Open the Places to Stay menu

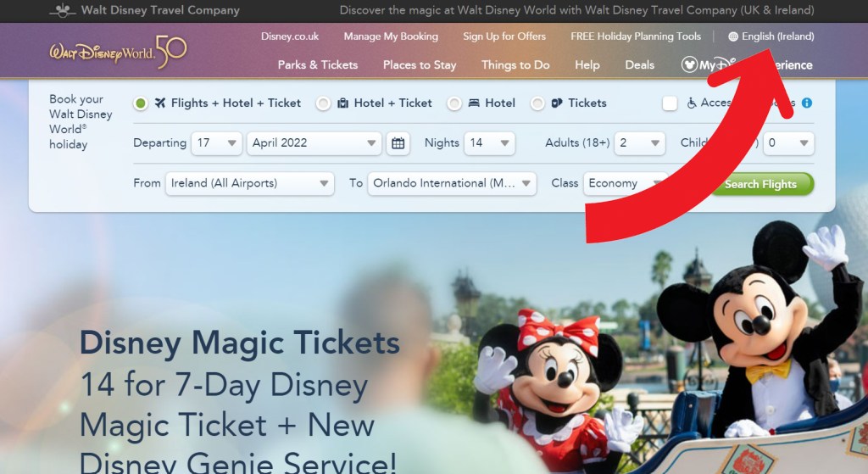419,65
